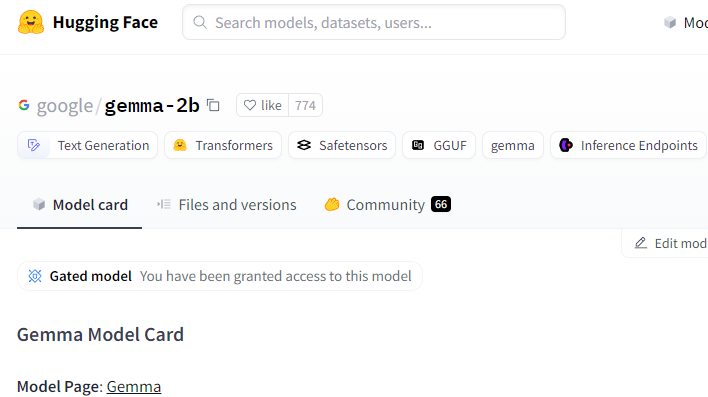Open the Models nav item
Screen dimensions: 708x397
pyautogui.click(x=685, y=22)
